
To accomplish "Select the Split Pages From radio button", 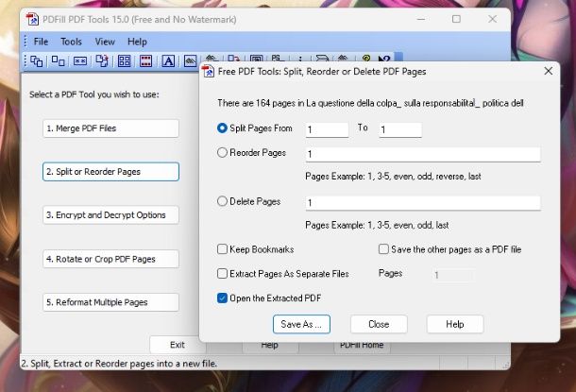I will point(222,128).
